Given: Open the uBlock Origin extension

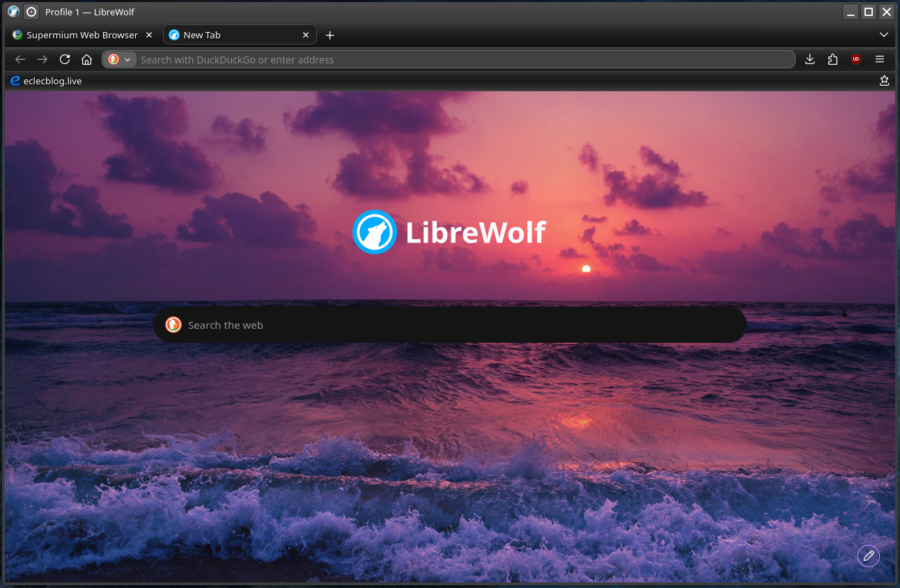Looking at the screenshot, I should [x=856, y=59].
